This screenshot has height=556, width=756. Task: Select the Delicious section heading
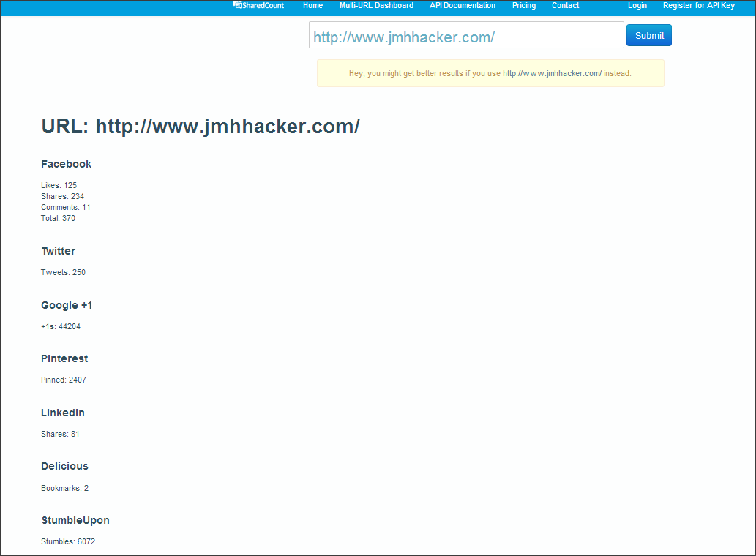[x=64, y=466]
